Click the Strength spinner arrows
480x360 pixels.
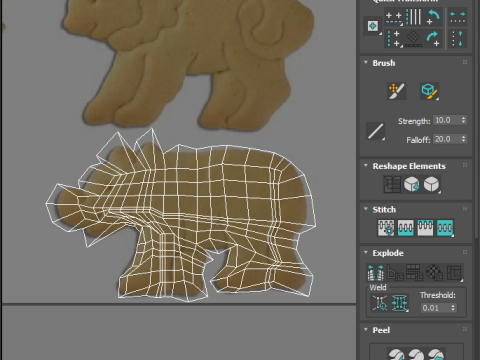coord(464,120)
